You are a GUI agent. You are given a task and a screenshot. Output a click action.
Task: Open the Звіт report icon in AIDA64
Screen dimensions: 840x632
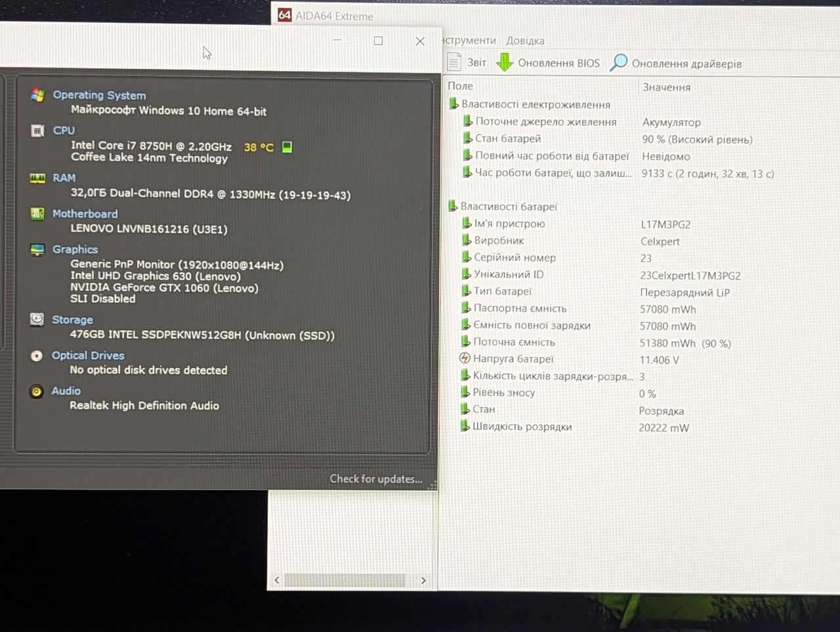(x=453, y=62)
